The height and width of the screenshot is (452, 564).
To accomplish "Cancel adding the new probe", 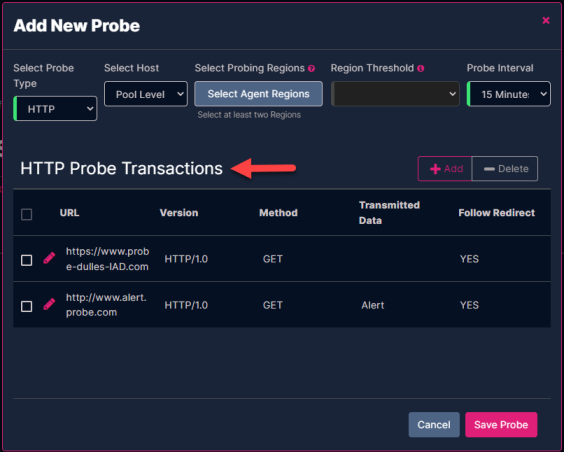I will (434, 425).
